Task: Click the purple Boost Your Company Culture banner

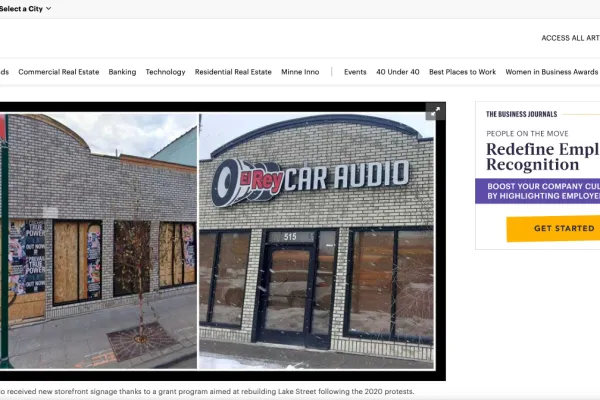Action: 538,191
